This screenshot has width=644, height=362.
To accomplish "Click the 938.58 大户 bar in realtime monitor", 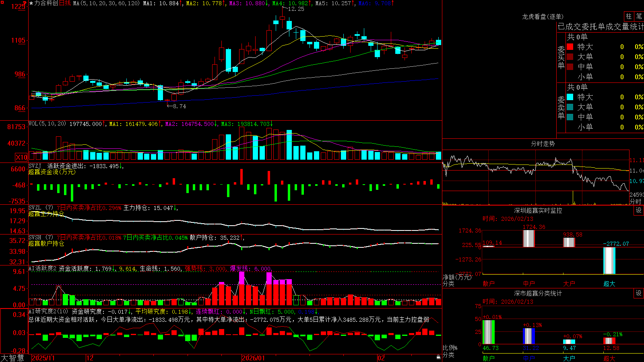I will tap(569, 242).
